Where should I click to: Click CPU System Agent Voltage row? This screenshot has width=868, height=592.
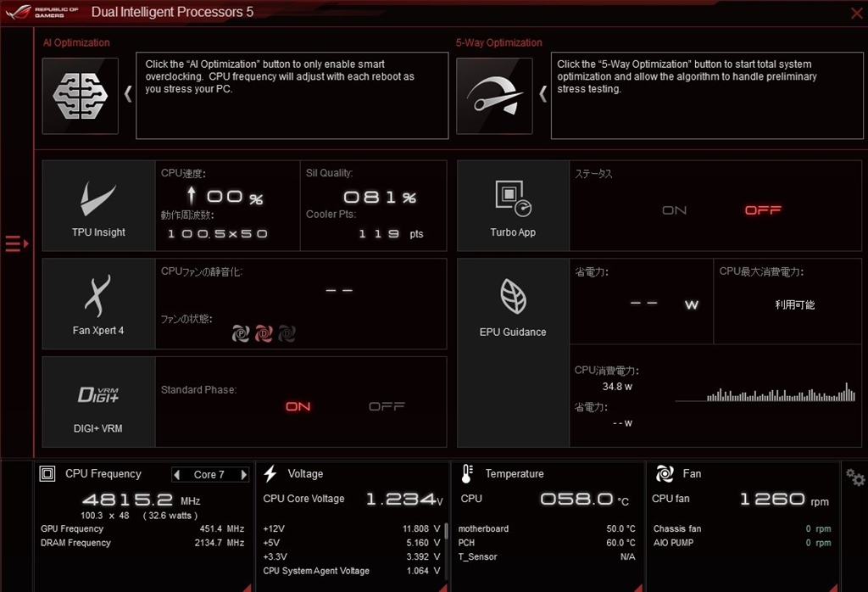(x=352, y=571)
